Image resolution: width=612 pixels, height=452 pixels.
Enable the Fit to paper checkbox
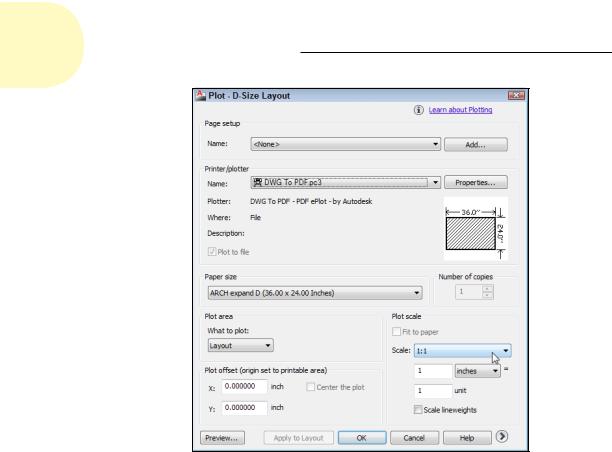tap(396, 332)
